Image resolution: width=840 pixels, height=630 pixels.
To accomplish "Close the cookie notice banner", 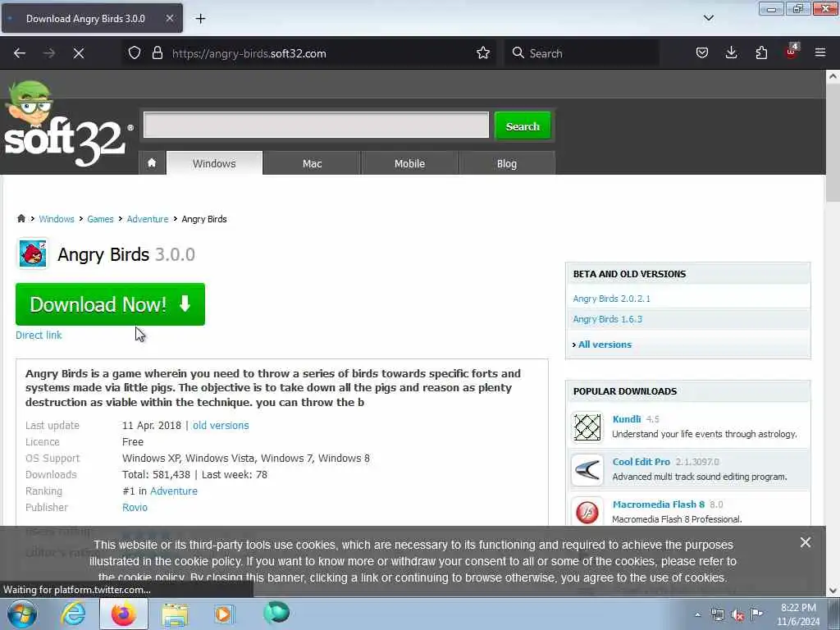I will tap(806, 543).
